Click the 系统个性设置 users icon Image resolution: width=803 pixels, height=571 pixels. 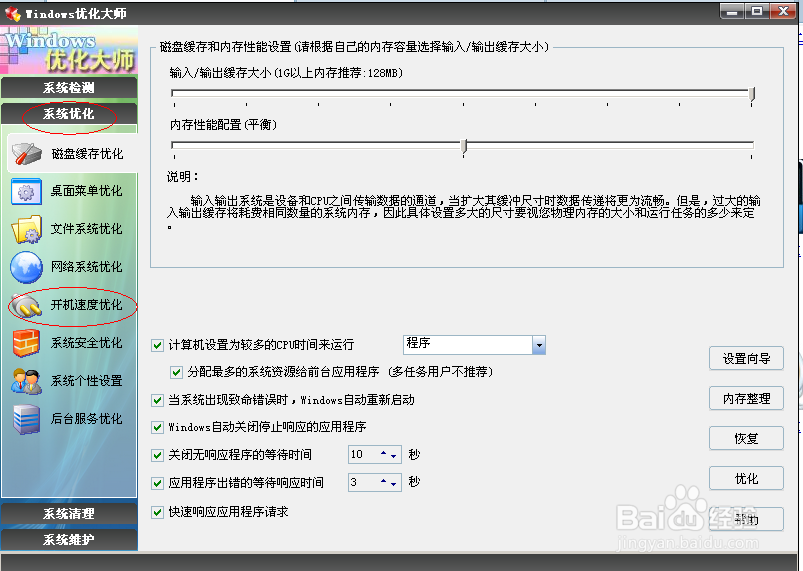(26, 381)
